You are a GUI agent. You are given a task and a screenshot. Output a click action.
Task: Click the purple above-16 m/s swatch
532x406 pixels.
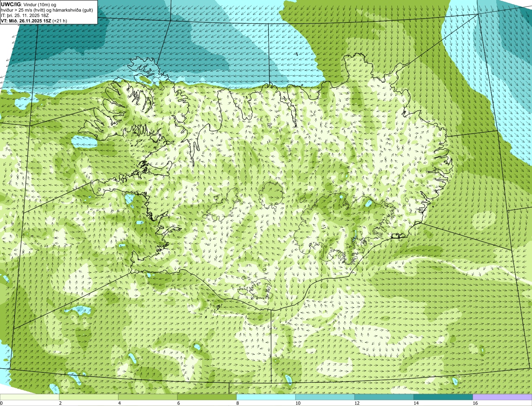(x=502, y=397)
